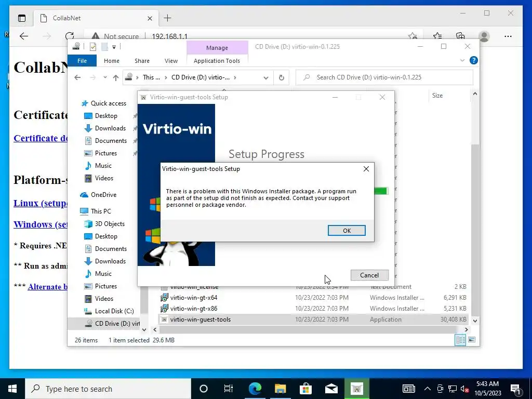
Task: Open new tab in Edge browser
Action: coord(168,18)
